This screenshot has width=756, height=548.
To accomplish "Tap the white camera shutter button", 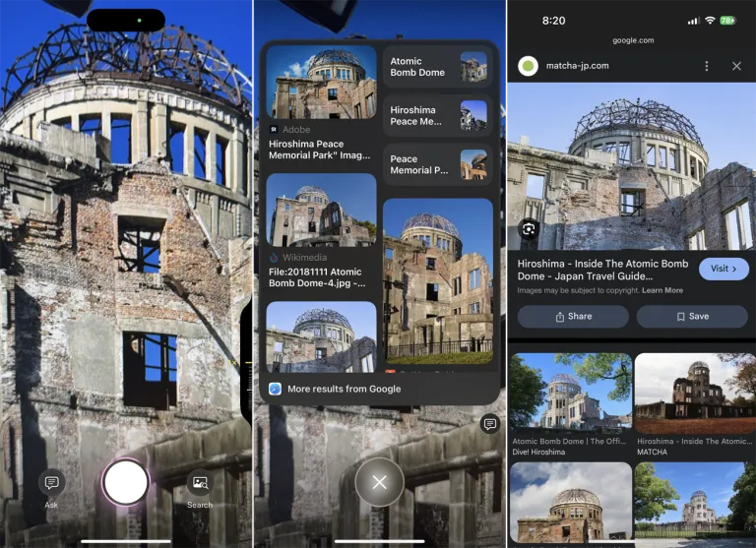I will 126,482.
